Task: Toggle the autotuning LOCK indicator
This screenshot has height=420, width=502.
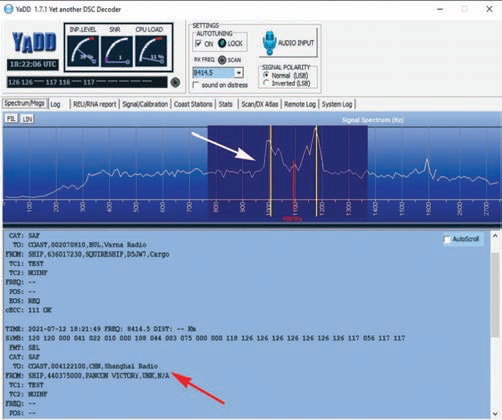Action: point(222,43)
